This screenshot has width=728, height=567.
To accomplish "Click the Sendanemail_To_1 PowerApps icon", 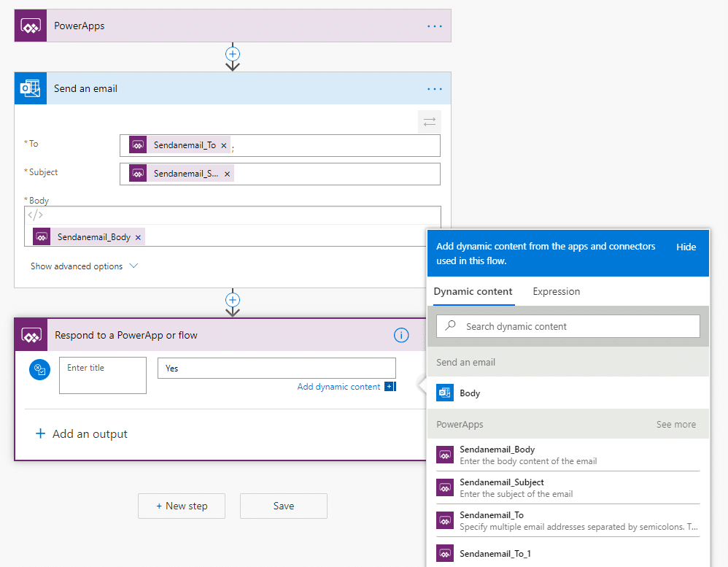I will [445, 553].
